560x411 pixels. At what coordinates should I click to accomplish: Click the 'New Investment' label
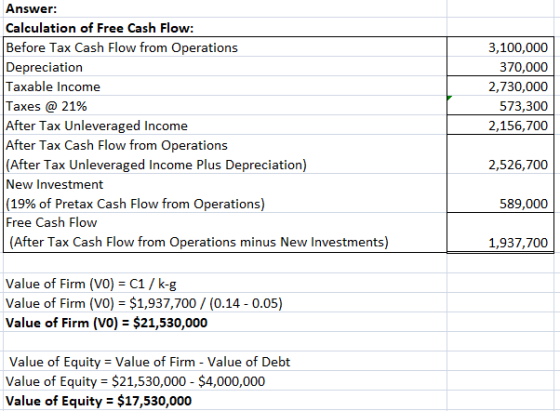(55, 184)
